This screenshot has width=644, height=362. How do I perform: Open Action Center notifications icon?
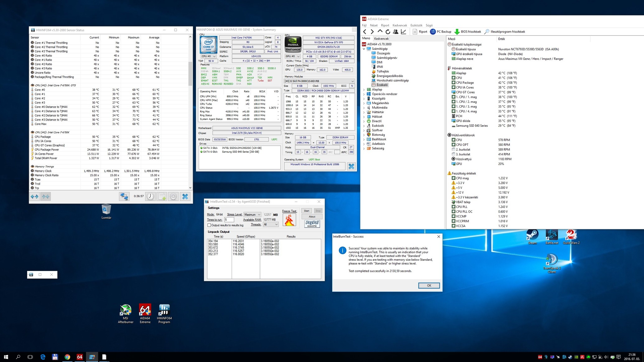click(x=618, y=357)
